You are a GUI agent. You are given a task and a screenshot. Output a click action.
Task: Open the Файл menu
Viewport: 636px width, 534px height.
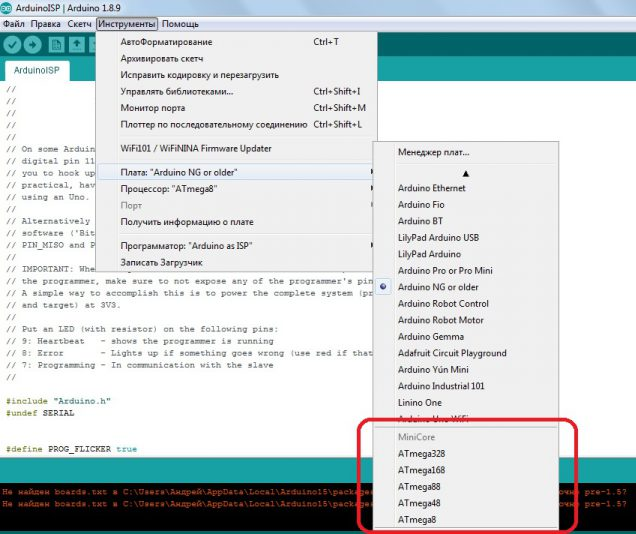click(x=14, y=24)
